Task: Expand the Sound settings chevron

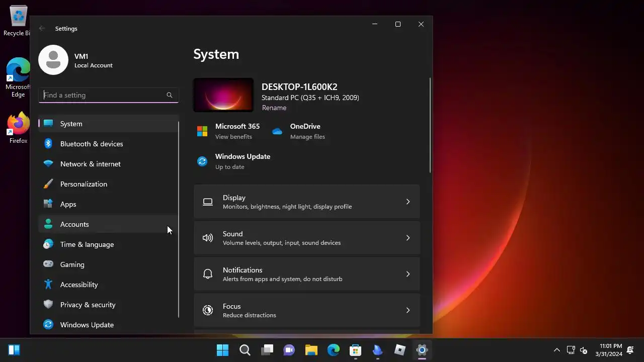Action: pos(408,238)
